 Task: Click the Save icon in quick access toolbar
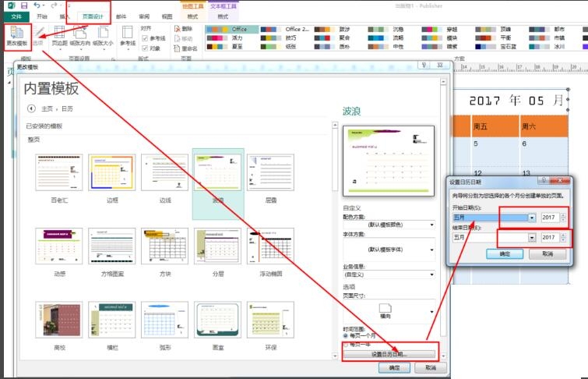coord(24,5)
